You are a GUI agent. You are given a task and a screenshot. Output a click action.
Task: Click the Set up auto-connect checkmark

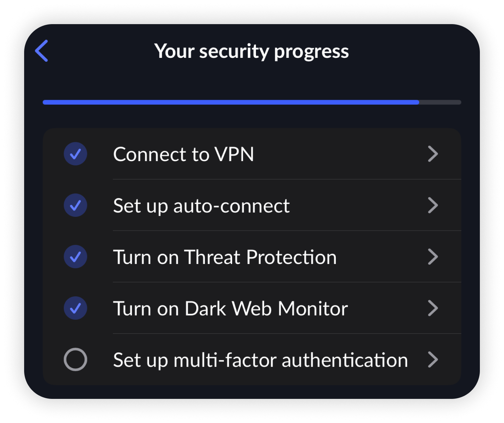(x=75, y=205)
